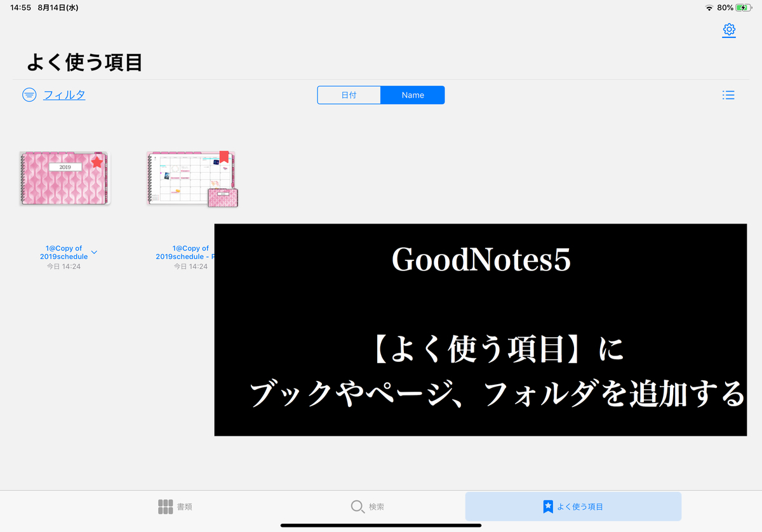The height and width of the screenshot is (532, 762).
Task: Click timestamp 今日 14:24 under first notebook
Action: pos(63,267)
